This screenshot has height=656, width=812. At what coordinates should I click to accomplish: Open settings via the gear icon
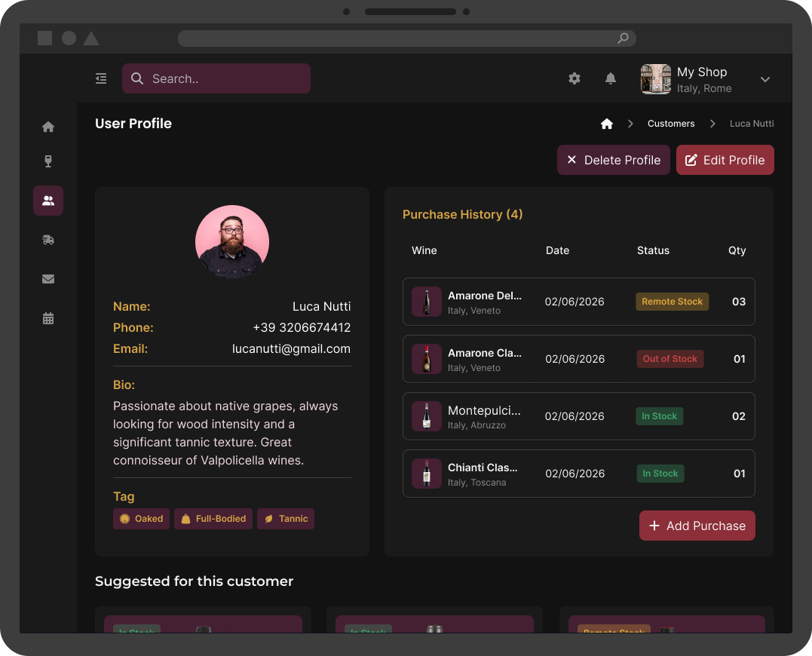pos(575,78)
